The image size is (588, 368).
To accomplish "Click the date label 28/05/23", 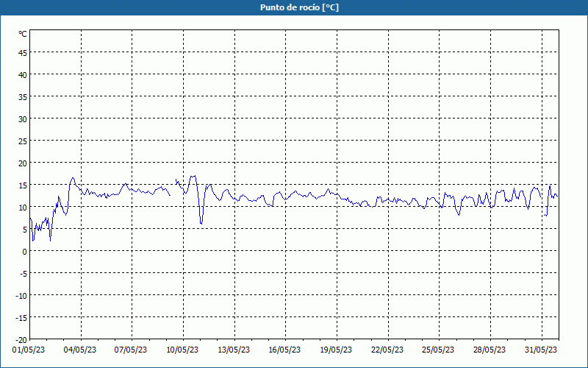I will tap(490, 350).
